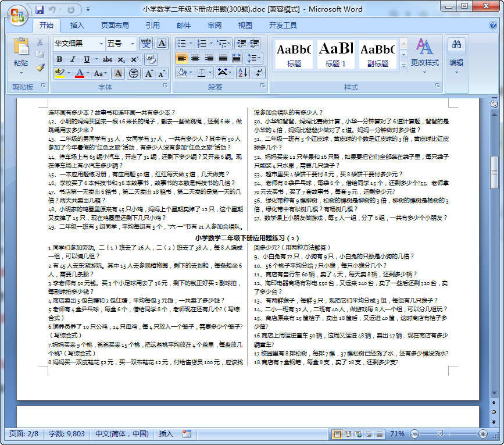Click the Paste (粘贴) button
Image resolution: width=504 pixels, height=445 pixels.
21,56
